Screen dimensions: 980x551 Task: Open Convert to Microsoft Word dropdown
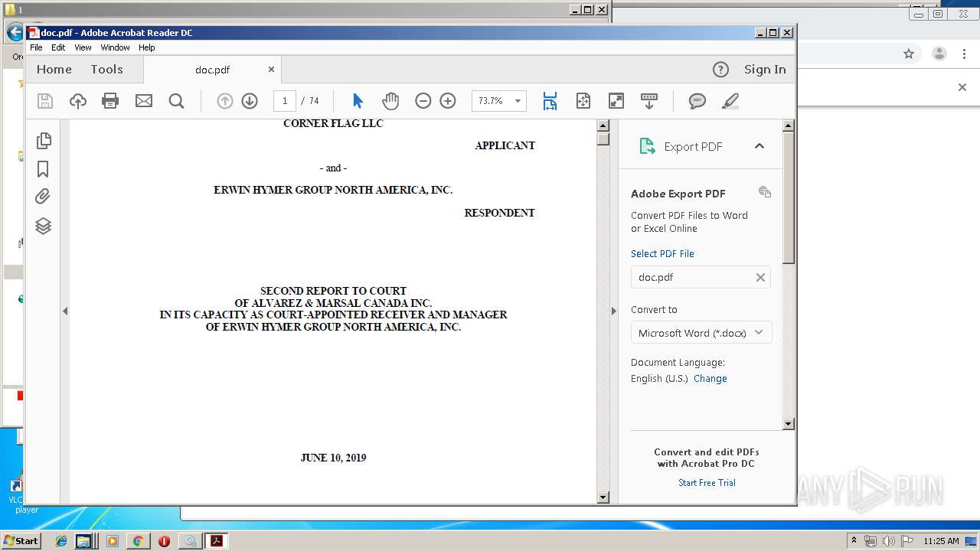[x=701, y=333]
